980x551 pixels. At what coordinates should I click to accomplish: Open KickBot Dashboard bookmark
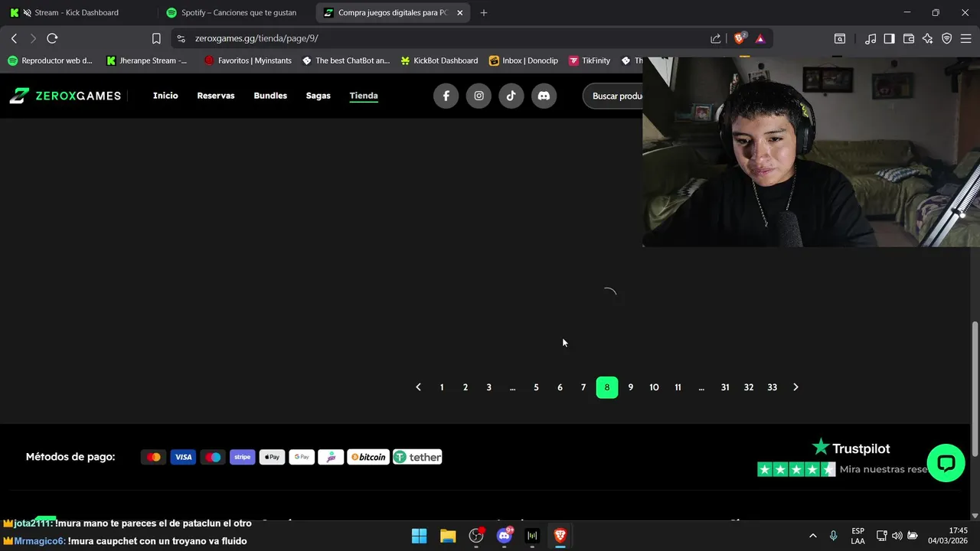(439, 60)
